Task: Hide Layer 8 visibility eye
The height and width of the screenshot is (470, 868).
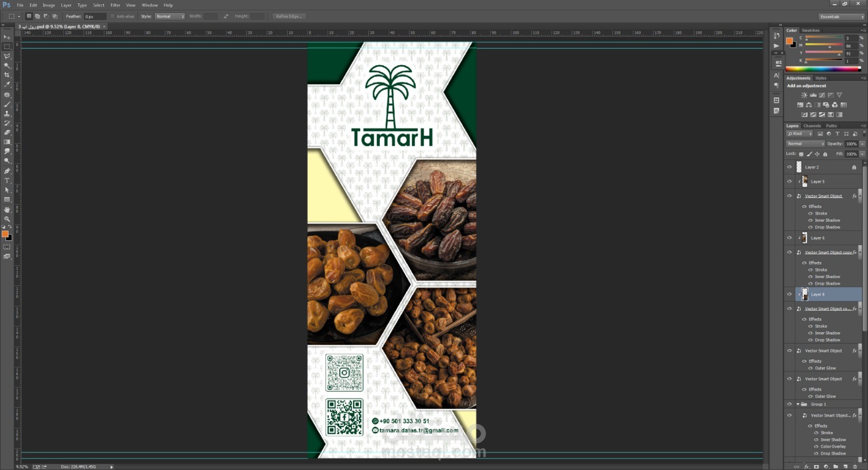Action: point(789,294)
